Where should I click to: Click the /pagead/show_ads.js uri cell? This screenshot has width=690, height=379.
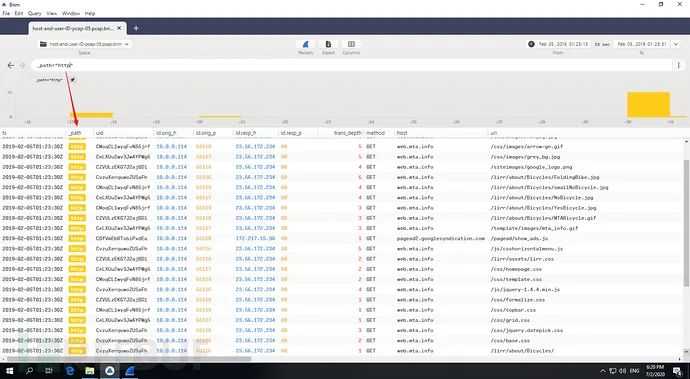coord(519,239)
